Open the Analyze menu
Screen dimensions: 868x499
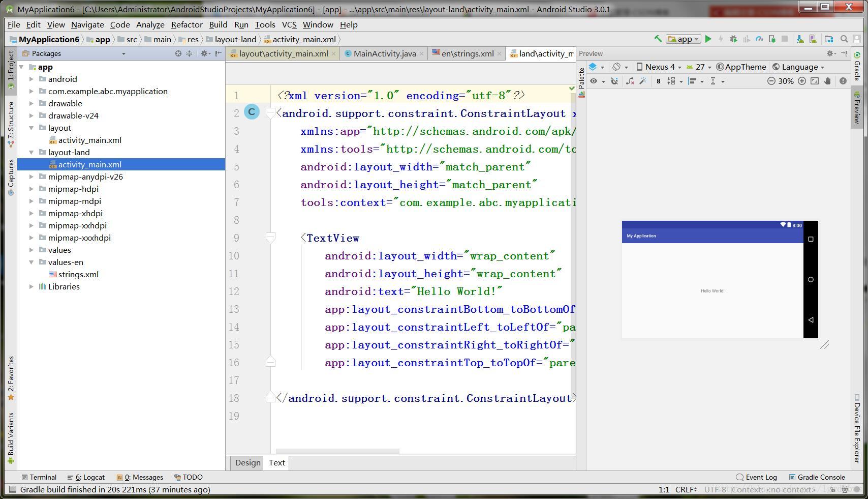click(150, 24)
